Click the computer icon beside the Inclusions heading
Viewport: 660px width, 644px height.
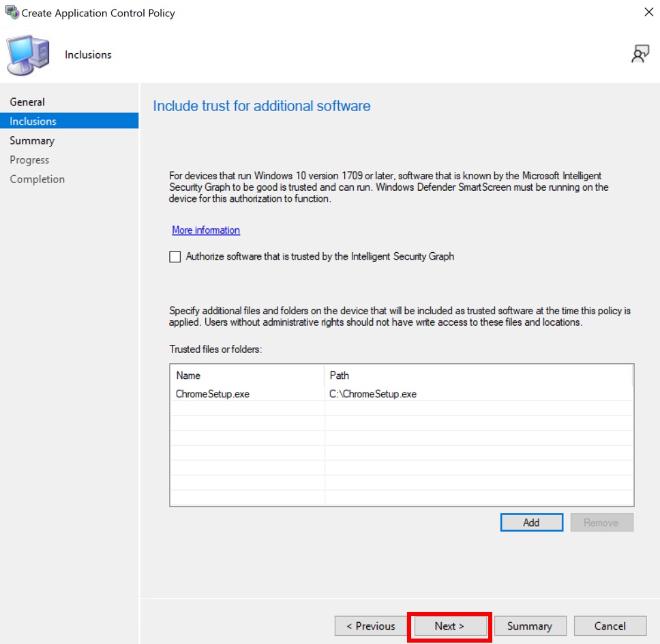pyautogui.click(x=29, y=55)
